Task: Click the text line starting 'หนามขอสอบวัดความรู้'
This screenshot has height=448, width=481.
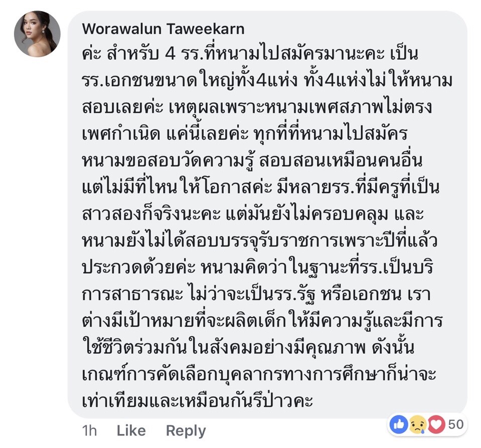Action: coord(252,161)
